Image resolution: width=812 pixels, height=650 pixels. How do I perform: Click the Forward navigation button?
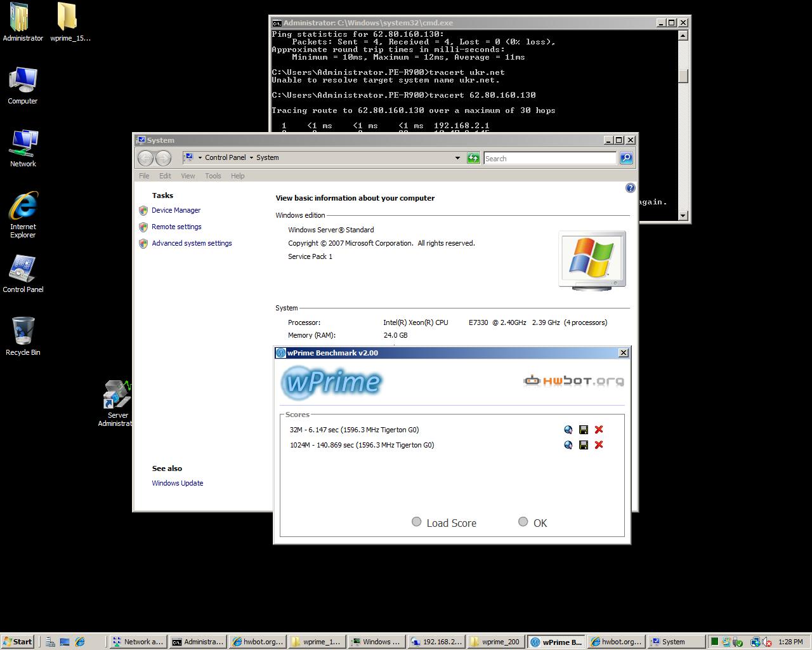click(x=163, y=158)
